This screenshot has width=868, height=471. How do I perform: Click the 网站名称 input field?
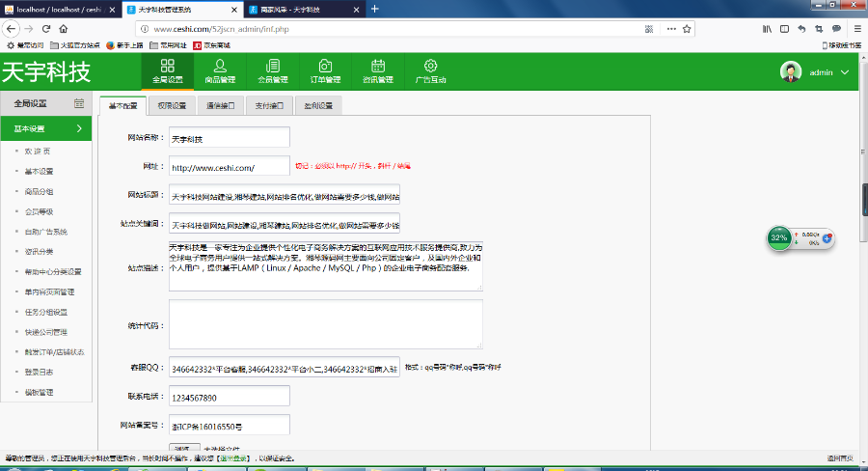[230, 137]
